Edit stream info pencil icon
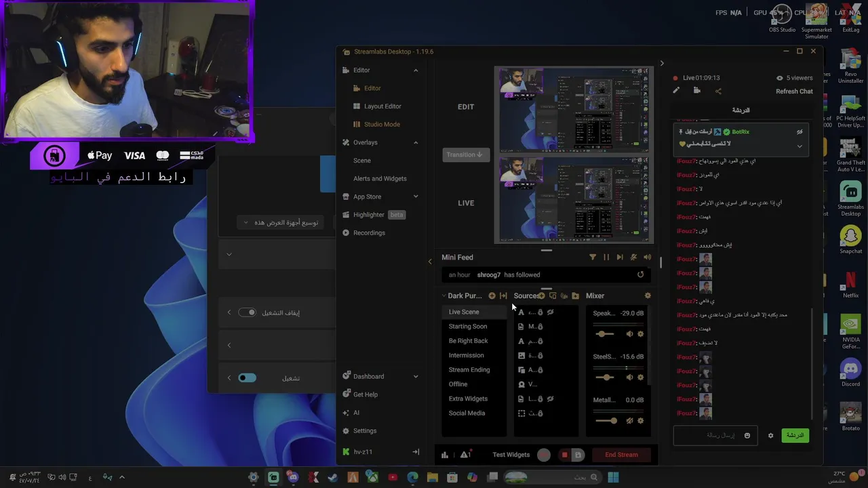The width and height of the screenshot is (868, 488). (676, 91)
